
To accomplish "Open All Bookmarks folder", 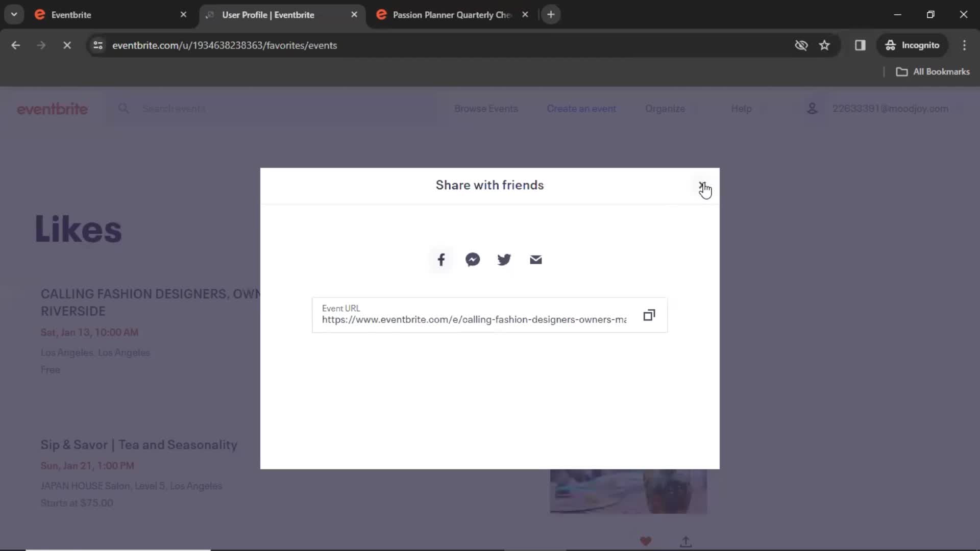I will pos(933,72).
